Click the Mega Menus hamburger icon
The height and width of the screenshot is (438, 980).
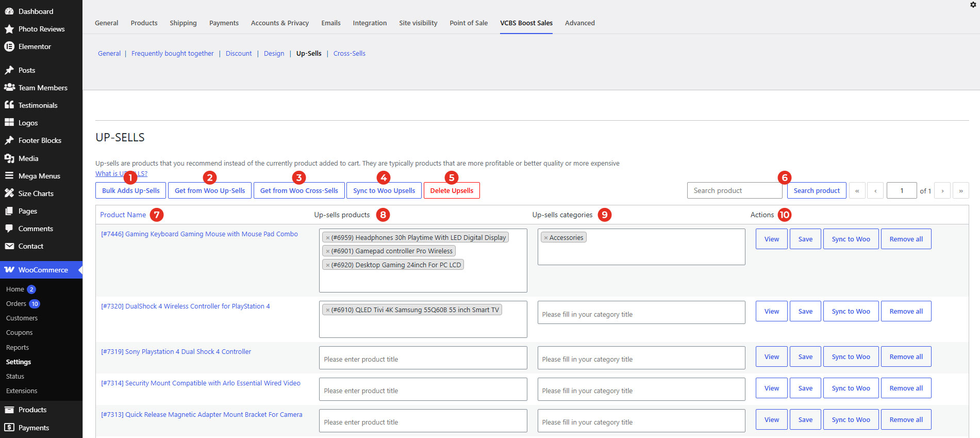9,176
